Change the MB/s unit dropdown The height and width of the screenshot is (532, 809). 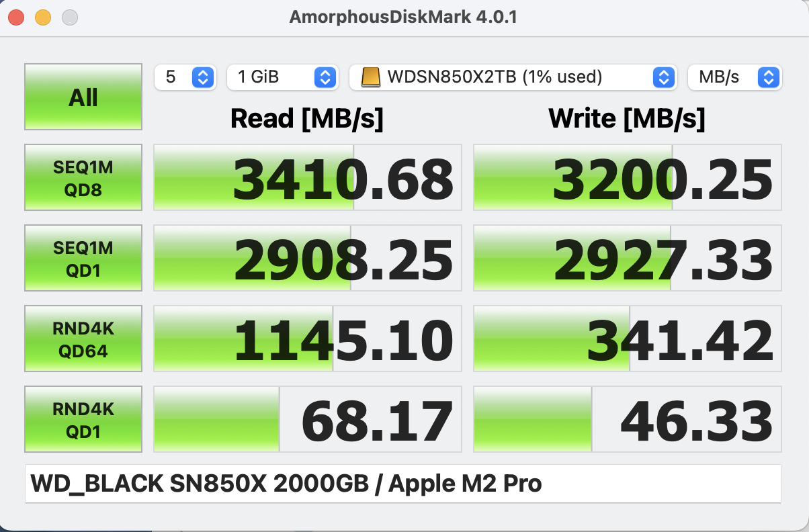point(735,77)
